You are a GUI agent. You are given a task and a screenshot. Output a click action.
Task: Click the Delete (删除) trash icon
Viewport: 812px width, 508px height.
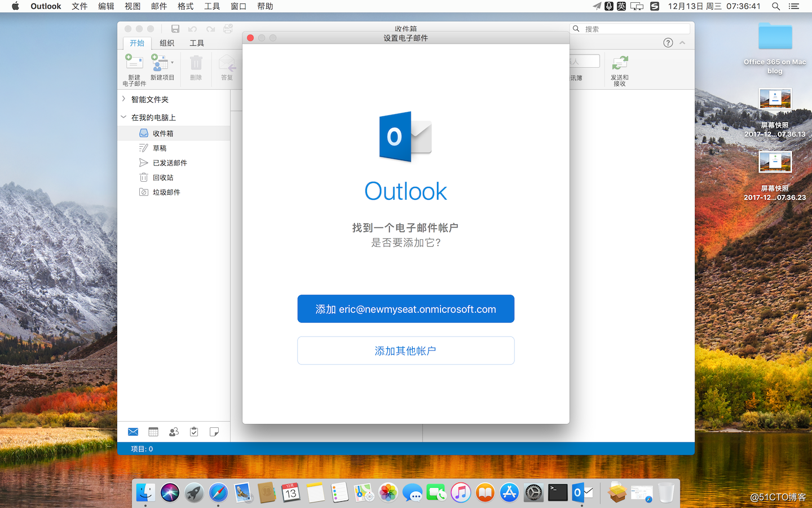click(196, 63)
